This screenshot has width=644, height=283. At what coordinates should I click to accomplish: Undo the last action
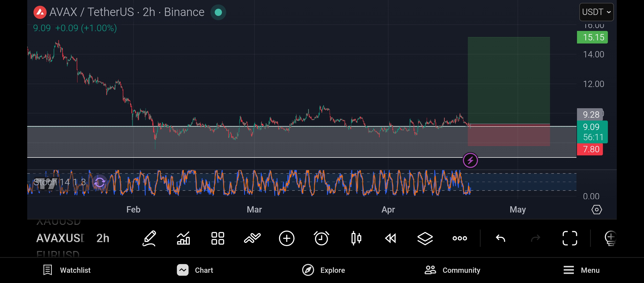501,238
